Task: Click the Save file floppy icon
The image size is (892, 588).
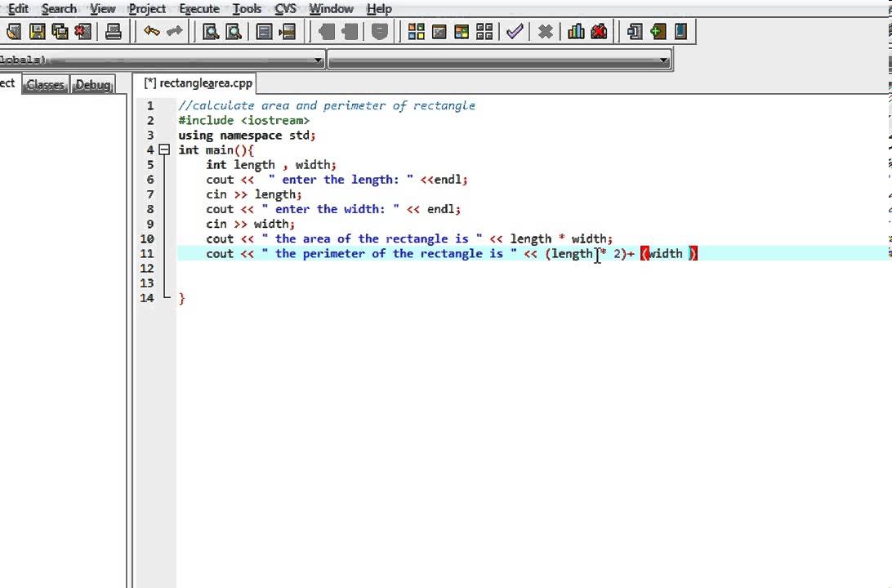Action: (38, 31)
